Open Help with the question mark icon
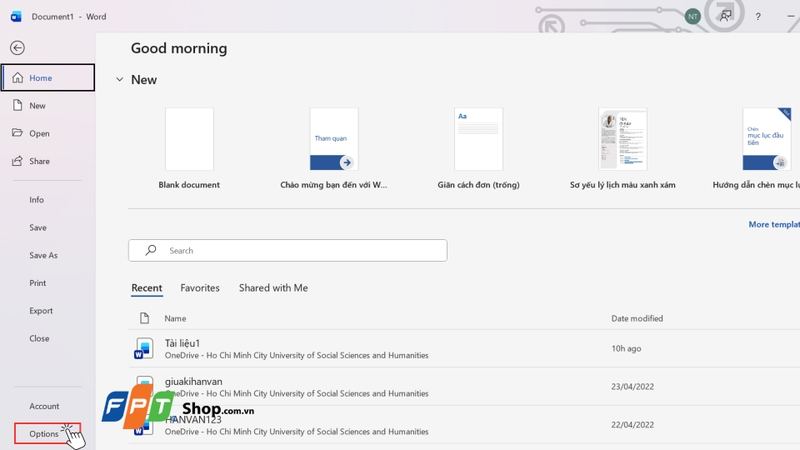Screen dimensions: 800x450 click(x=758, y=16)
